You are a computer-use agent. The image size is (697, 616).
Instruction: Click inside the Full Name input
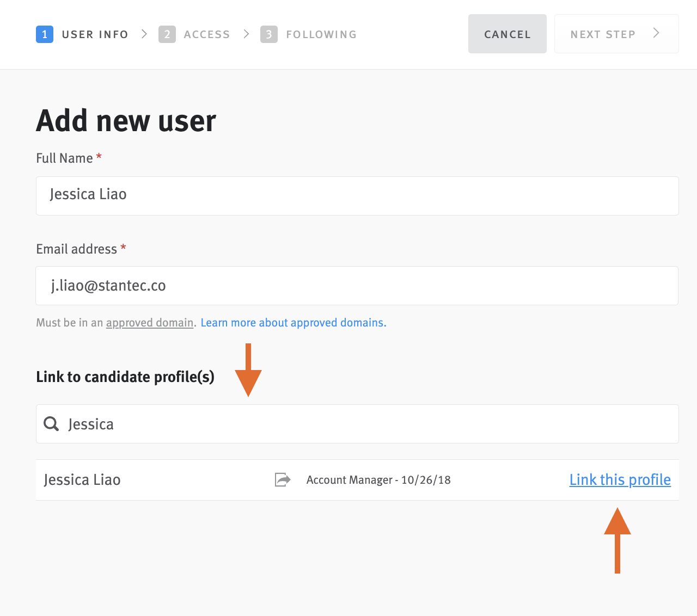tap(357, 195)
